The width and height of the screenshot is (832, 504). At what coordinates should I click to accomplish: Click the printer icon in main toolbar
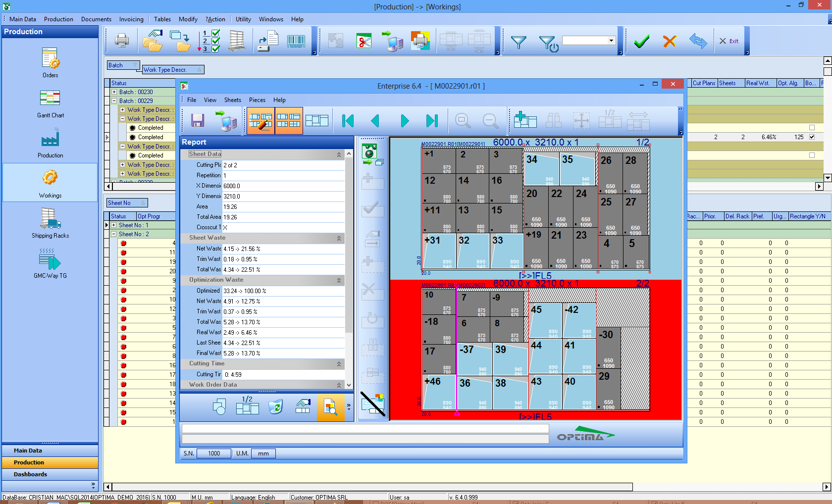(x=122, y=41)
